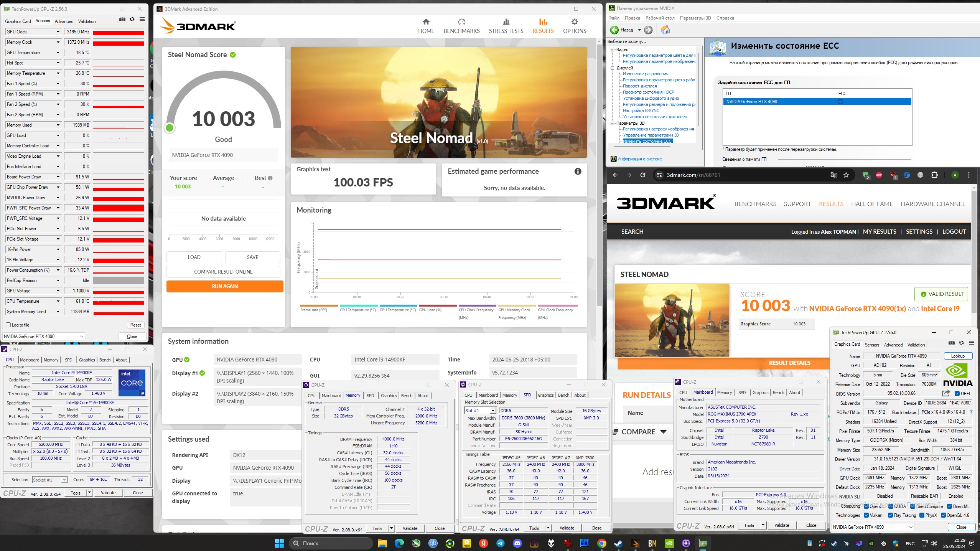Enable Log to file checkbox
This screenshot has height=551, width=980.
point(8,325)
